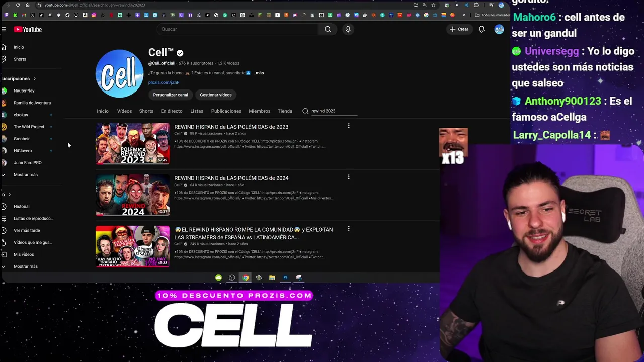
Task: Click the Cell channel profile picture
Action: (x=119, y=73)
